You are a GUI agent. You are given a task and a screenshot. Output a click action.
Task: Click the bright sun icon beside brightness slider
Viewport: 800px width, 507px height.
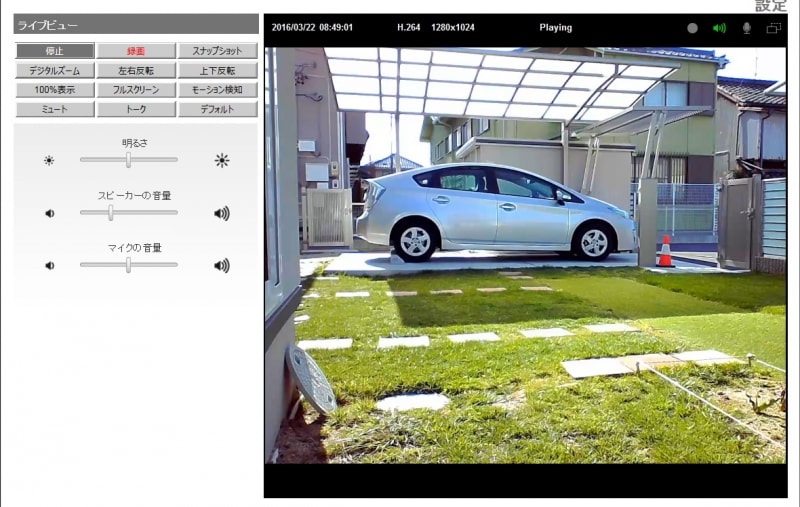(x=221, y=160)
